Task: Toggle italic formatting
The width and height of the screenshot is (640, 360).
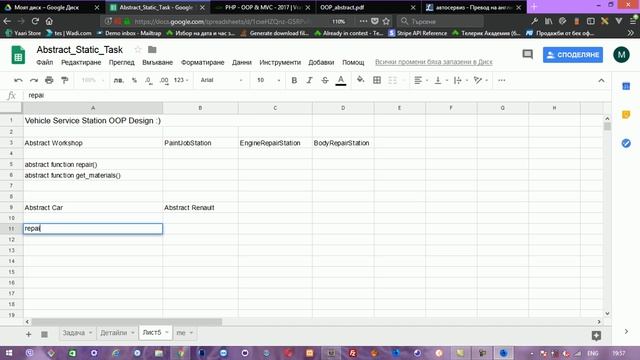Action: point(309,80)
